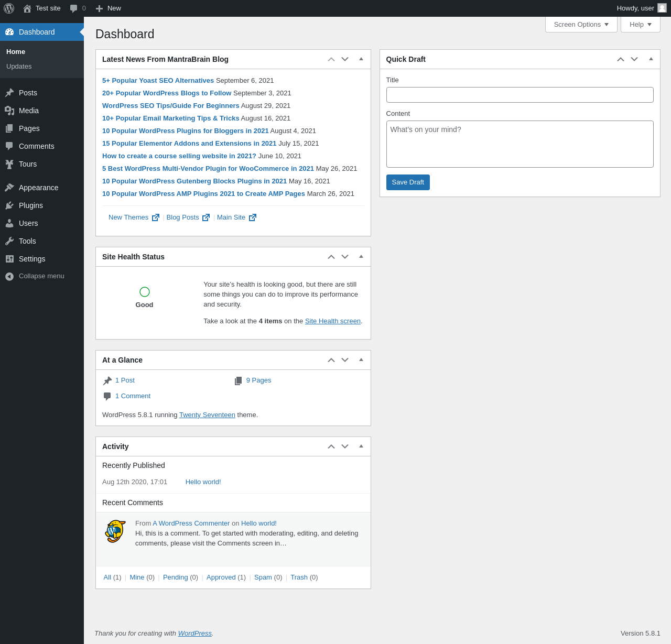Image resolution: width=671 pixels, height=644 pixels.
Task: Click the user avatar next to Howdy
Action: tap(662, 8)
